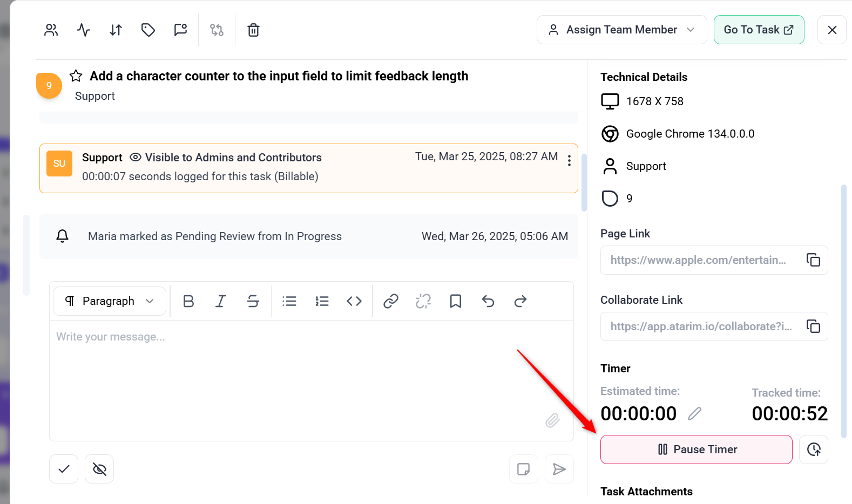Click the insert link toolbar item
The width and height of the screenshot is (852, 504).
click(390, 301)
